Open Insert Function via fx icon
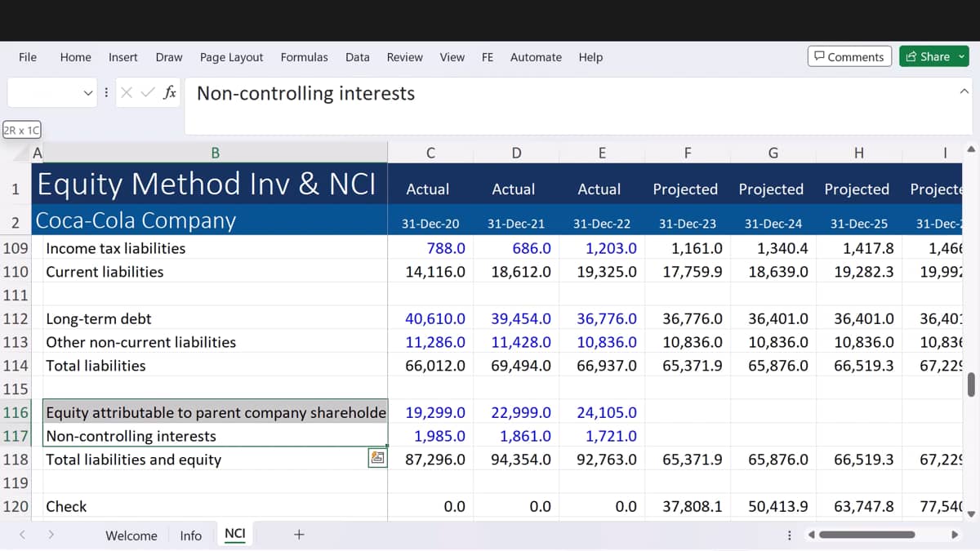The width and height of the screenshot is (980, 551). (x=170, y=93)
